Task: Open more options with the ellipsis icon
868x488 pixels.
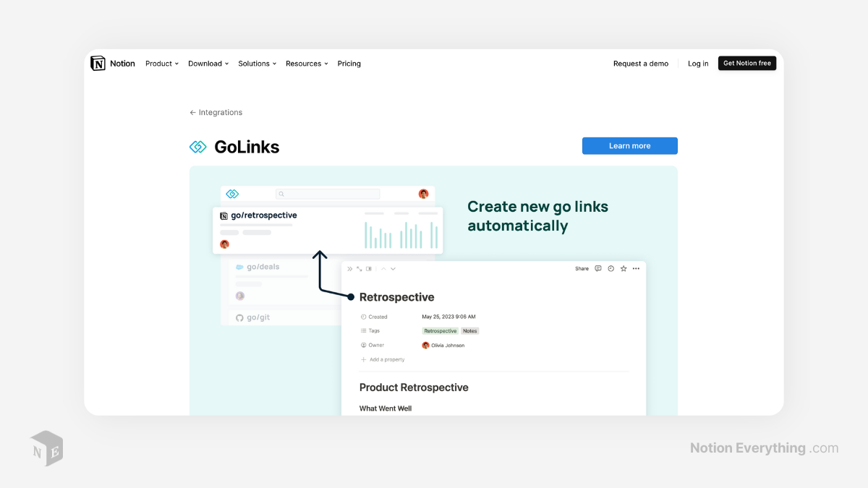Action: click(x=636, y=268)
